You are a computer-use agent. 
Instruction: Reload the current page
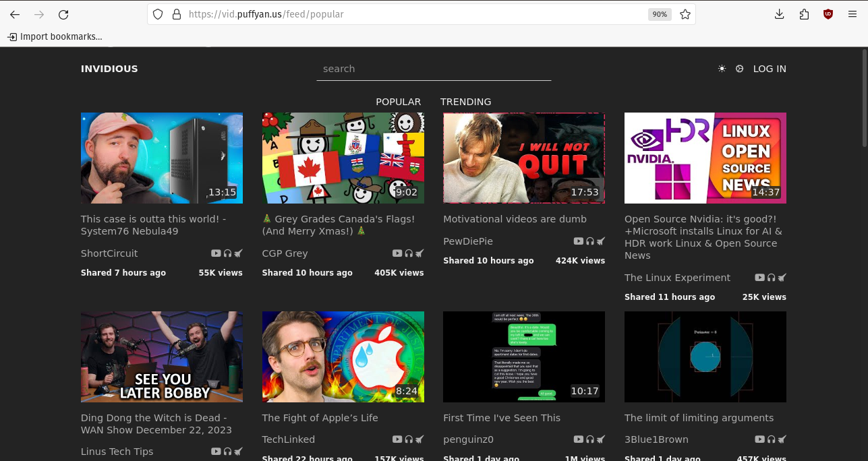tap(63, 14)
